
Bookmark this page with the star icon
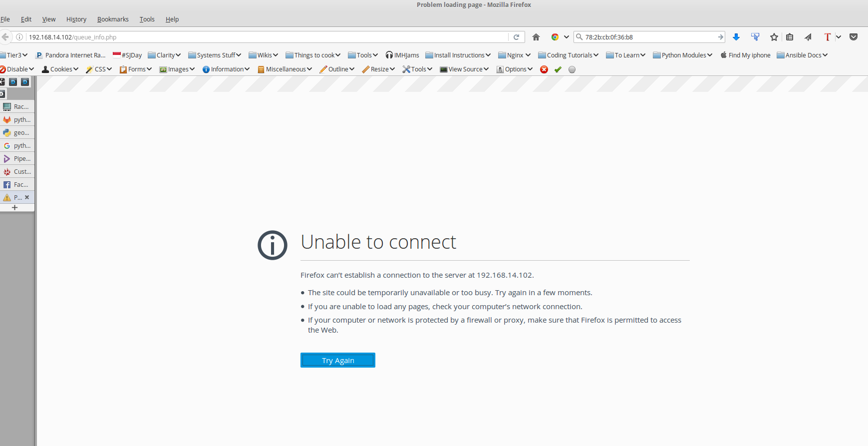[x=774, y=37]
